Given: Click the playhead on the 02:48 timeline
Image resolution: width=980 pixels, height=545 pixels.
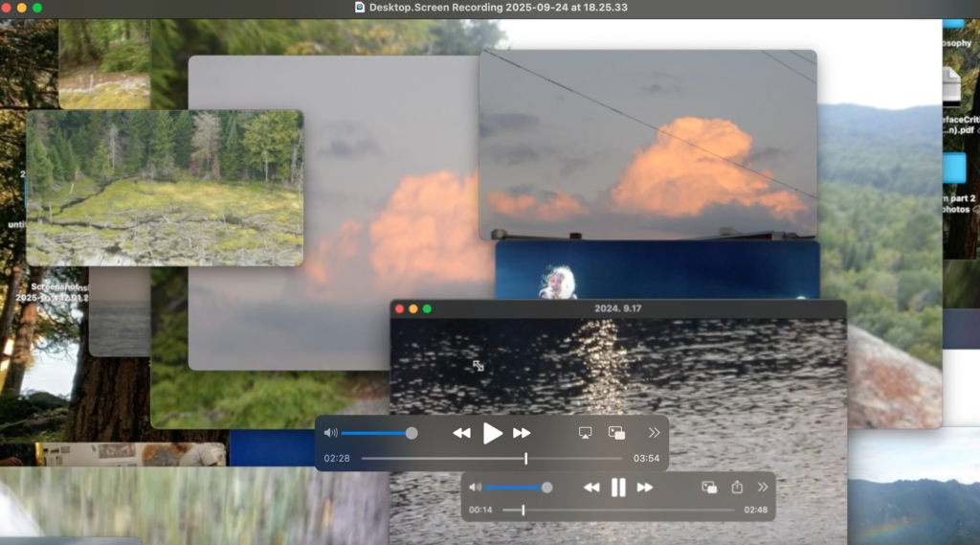Looking at the screenshot, I should click(x=523, y=510).
